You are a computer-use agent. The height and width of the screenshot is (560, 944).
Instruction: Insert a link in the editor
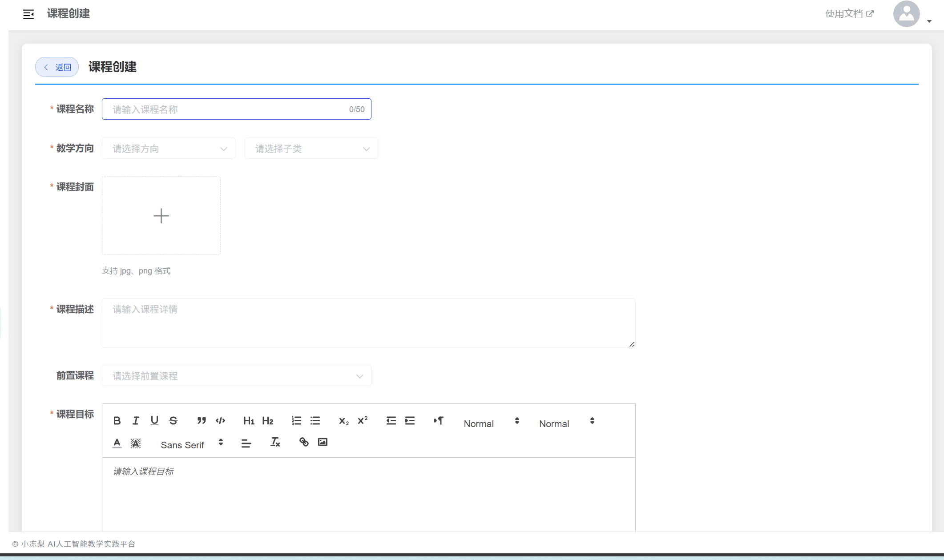(x=304, y=442)
